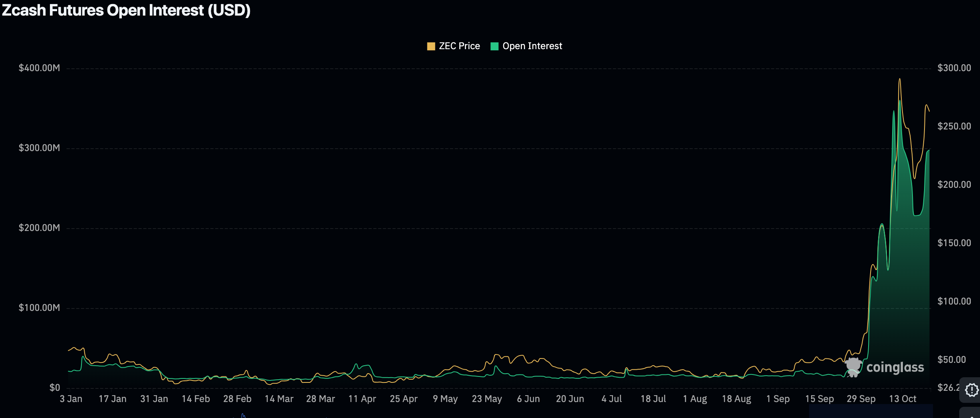Click the green Open Interest legend swatch
This screenshot has width=980, height=418.
pos(494,46)
